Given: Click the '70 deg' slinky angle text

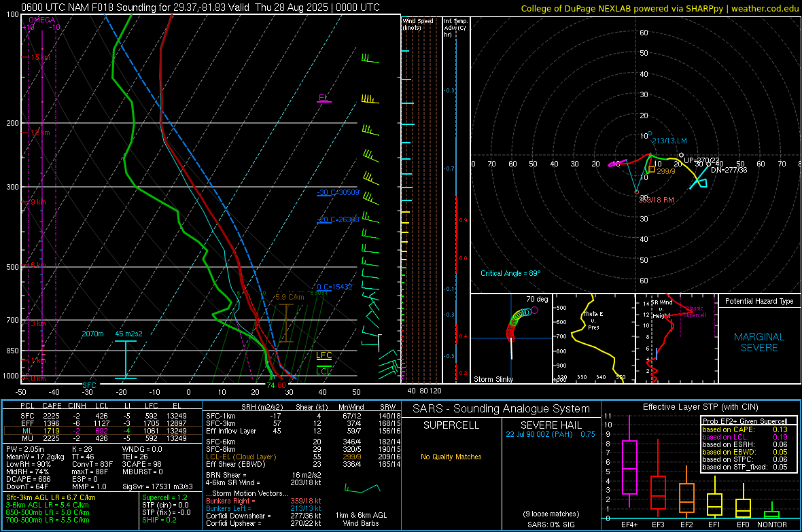Looking at the screenshot, I should tap(537, 299).
